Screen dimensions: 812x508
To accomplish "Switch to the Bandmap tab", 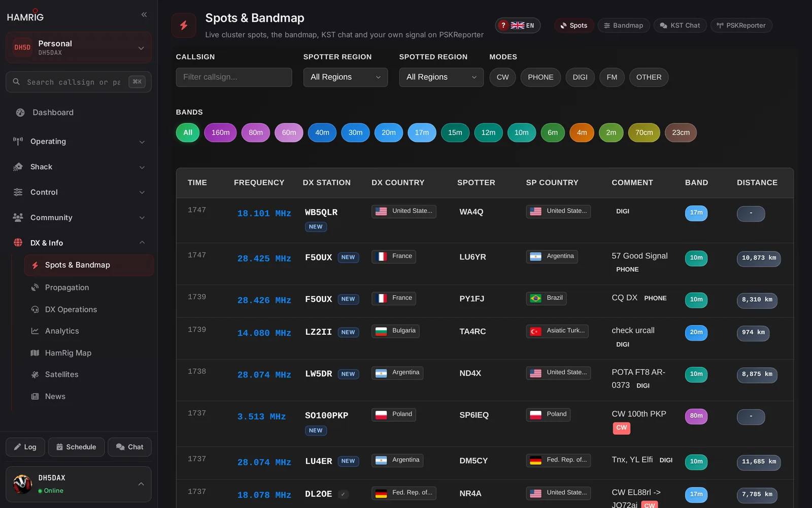I will pos(623,25).
